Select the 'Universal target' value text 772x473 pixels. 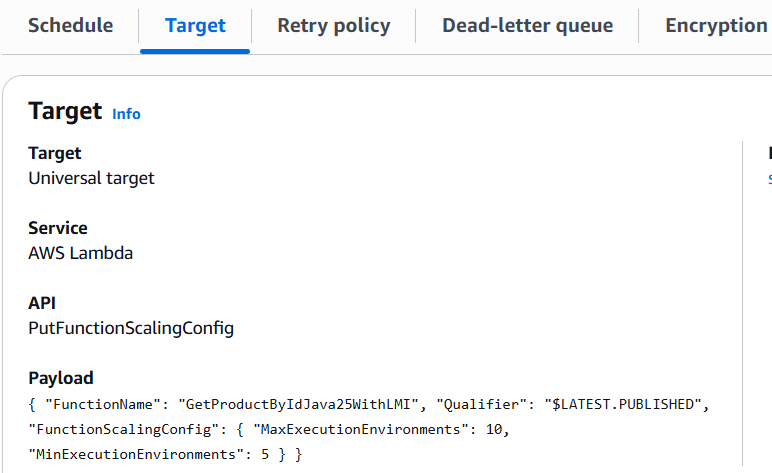coord(91,178)
